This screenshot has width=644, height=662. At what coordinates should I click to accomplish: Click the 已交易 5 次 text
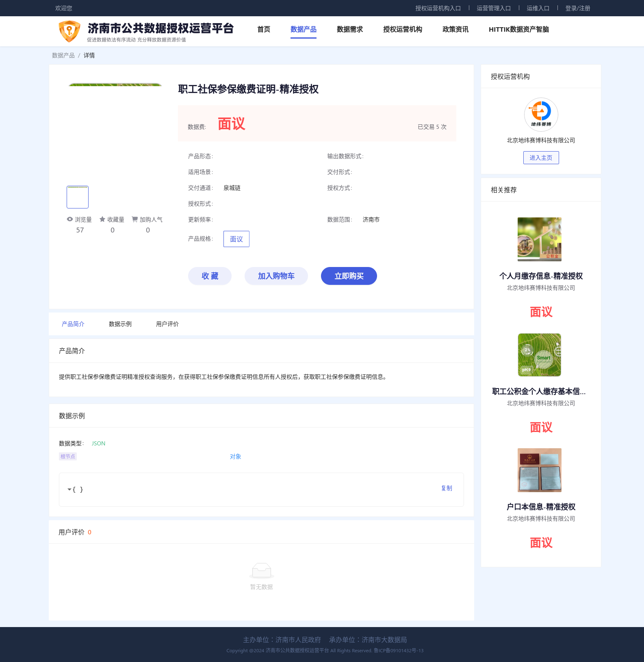[432, 127]
